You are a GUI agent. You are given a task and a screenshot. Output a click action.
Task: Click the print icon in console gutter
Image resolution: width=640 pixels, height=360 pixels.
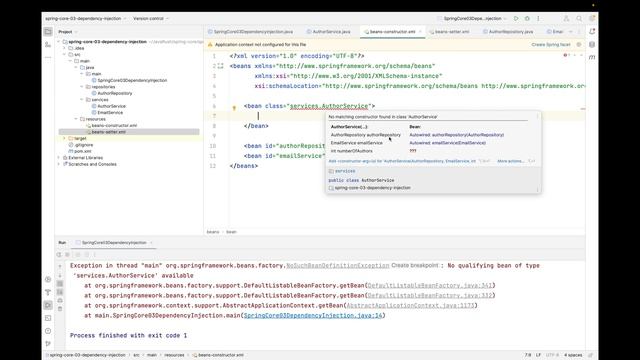60,300
